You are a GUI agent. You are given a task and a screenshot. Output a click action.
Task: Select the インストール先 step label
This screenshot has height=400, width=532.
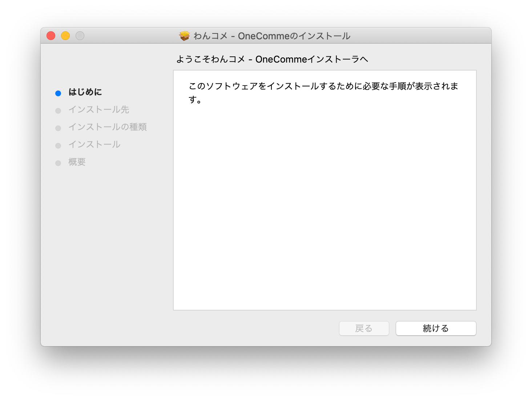click(x=98, y=109)
